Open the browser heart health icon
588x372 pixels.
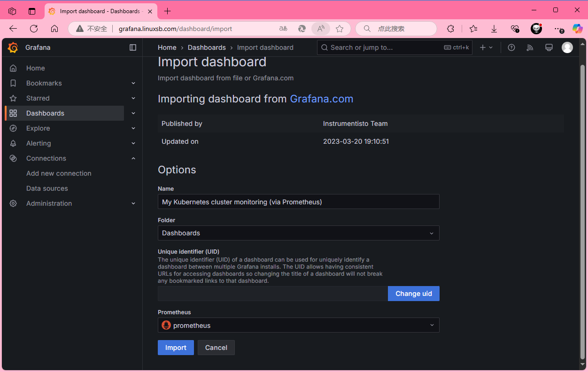pos(515,29)
